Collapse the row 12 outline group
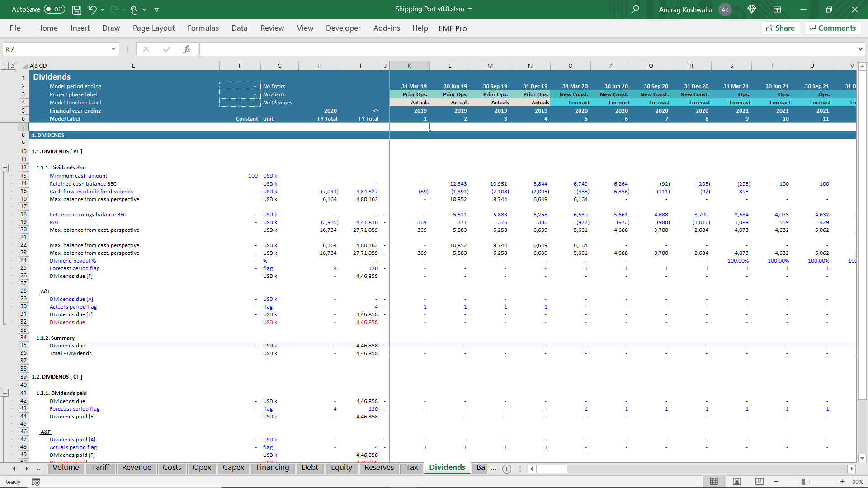This screenshot has width=868, height=488. [x=5, y=168]
